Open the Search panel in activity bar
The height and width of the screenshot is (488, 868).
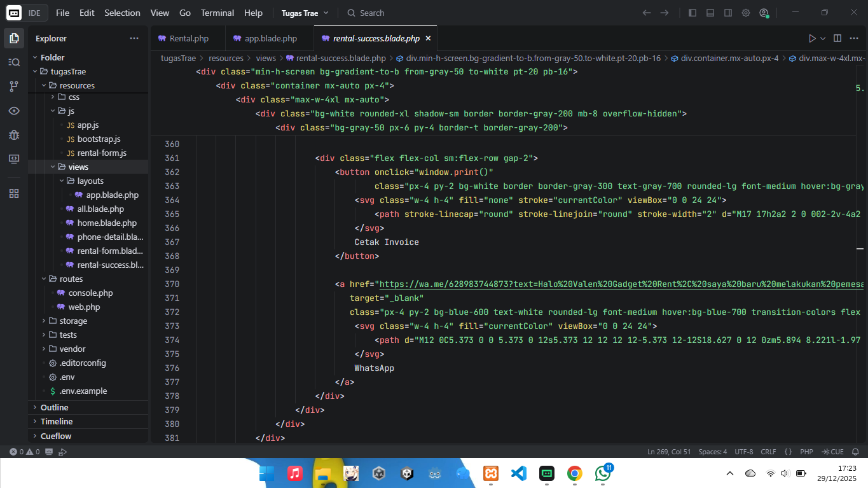tap(14, 62)
